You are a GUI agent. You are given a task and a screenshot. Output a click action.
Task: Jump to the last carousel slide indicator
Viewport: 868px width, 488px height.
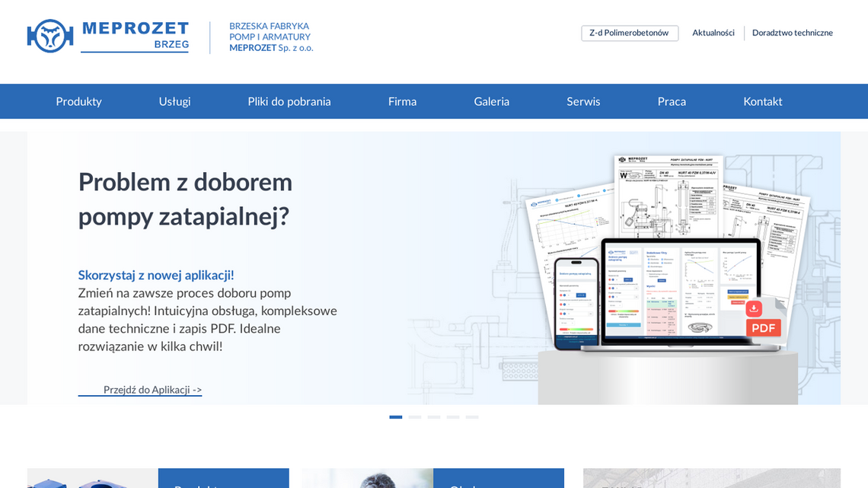pos(472,417)
